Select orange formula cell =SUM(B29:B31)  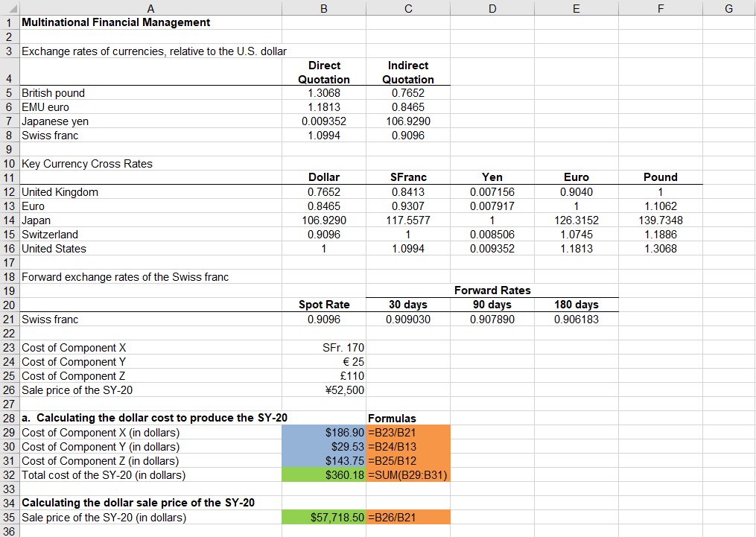(408, 475)
